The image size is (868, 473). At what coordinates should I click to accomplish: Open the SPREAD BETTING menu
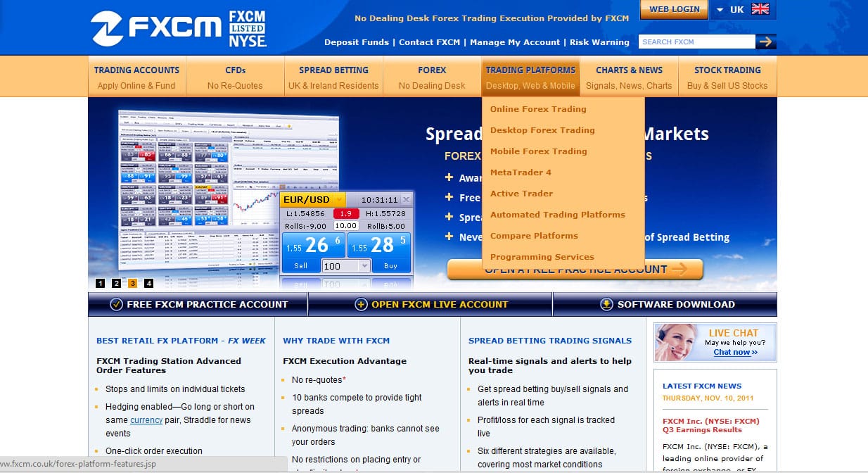(333, 77)
